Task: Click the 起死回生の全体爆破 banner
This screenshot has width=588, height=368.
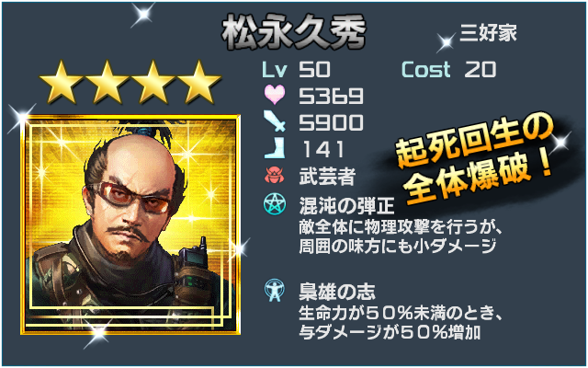Action: (x=474, y=159)
